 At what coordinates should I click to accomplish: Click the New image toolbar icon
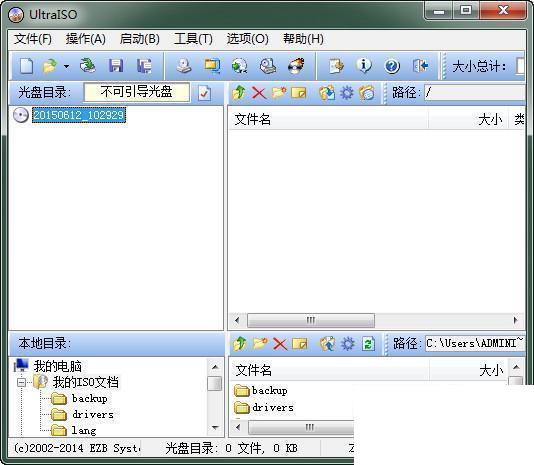(x=26, y=66)
